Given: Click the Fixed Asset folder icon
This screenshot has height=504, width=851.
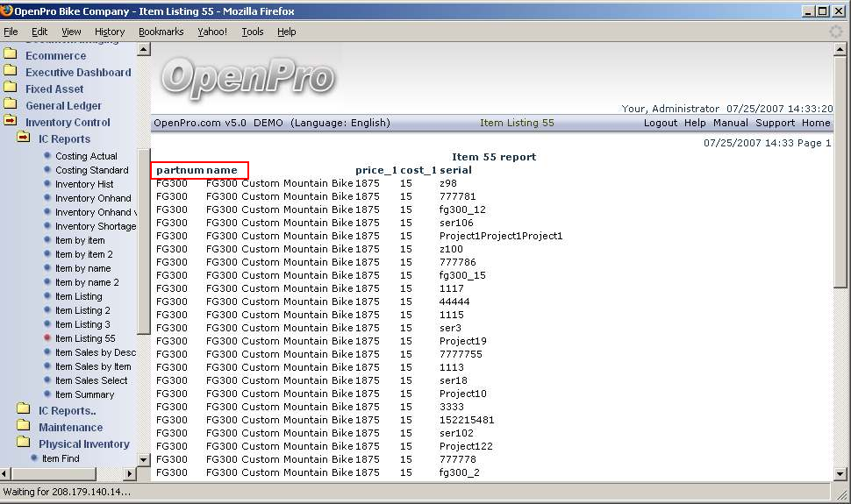Looking at the screenshot, I should [x=11, y=89].
